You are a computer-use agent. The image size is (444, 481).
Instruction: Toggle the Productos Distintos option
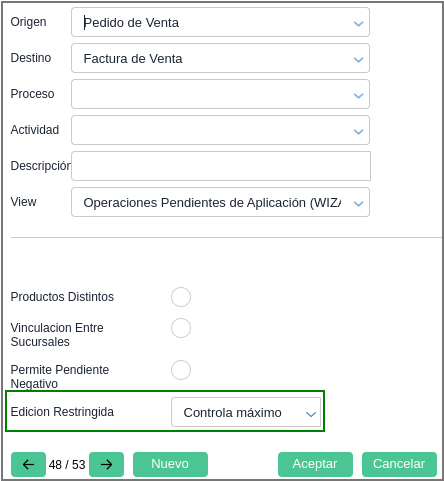coord(181,297)
